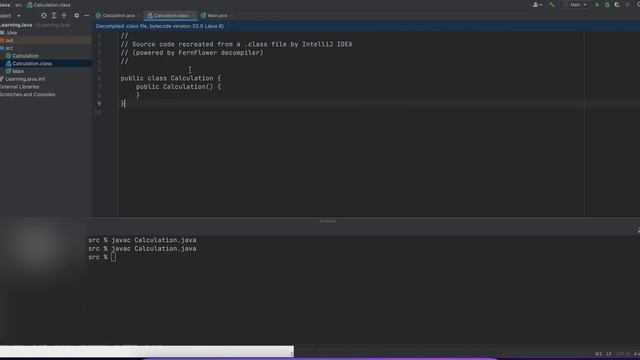
Task: Click the terminal prompt input cursor
Action: point(113,257)
